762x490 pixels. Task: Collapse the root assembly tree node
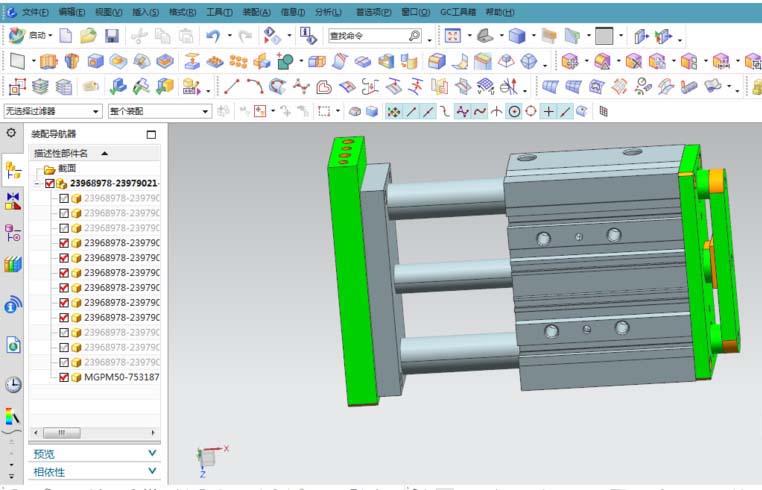(x=37, y=184)
